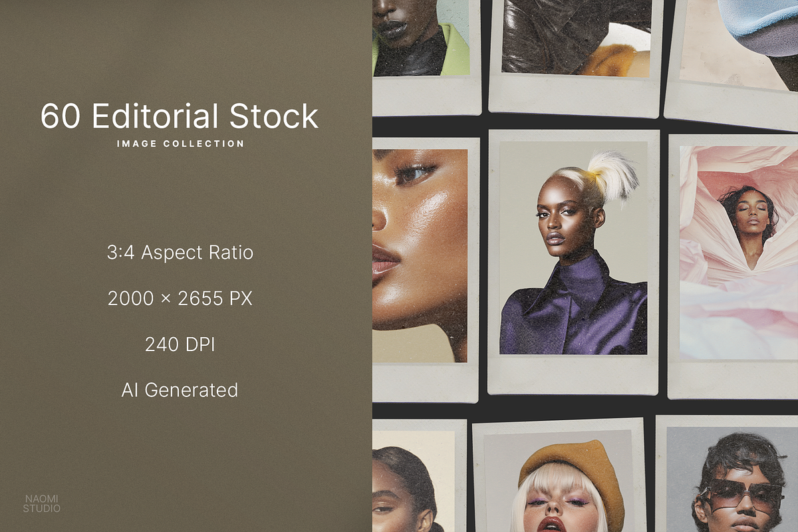Click the 'NAOMI STUDIO' label
Screen dimensions: 798x532
coord(42,503)
